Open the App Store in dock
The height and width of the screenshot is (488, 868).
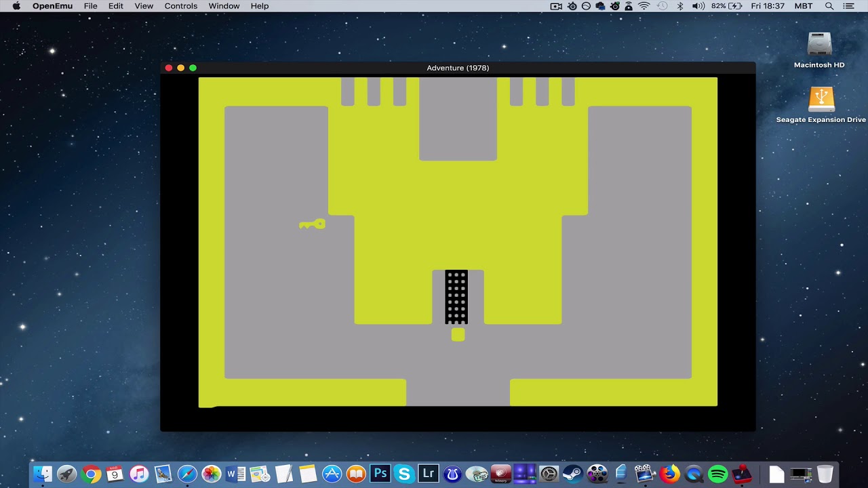pos(332,473)
